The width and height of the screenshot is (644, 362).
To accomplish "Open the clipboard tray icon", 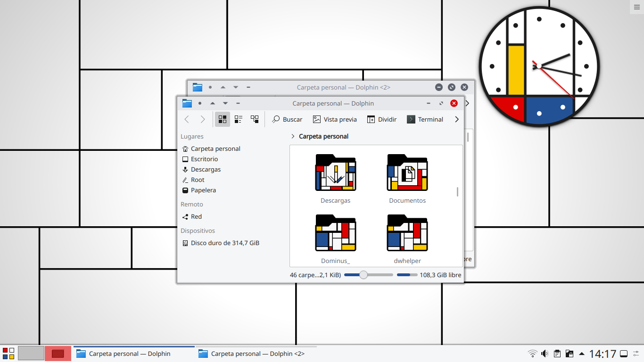I will [x=557, y=354].
